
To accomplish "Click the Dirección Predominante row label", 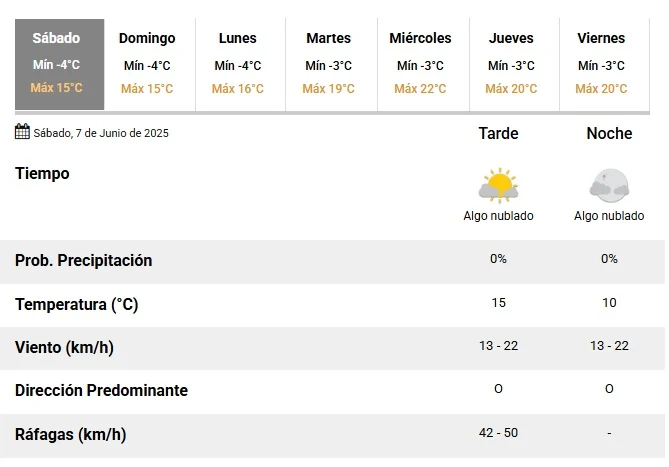I will [102, 390].
